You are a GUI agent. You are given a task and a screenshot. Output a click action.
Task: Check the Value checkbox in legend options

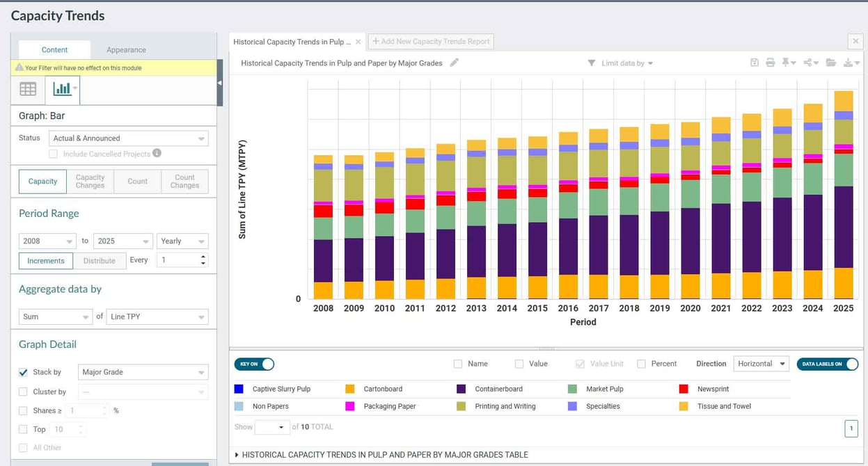click(519, 364)
